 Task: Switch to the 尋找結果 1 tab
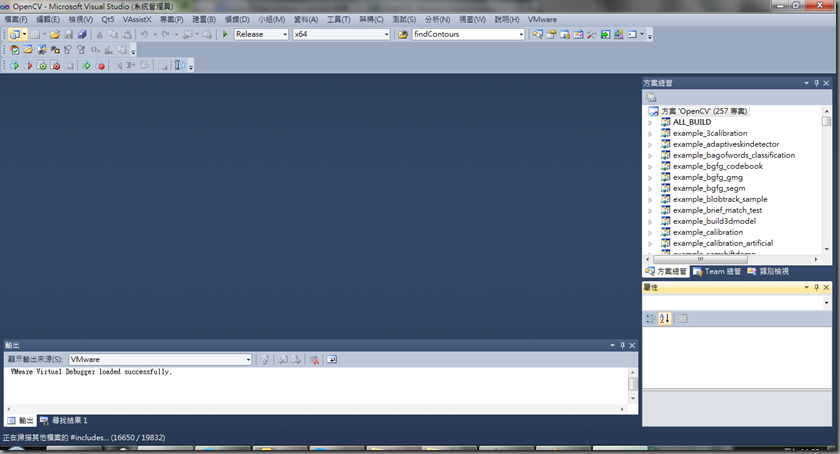(64, 421)
